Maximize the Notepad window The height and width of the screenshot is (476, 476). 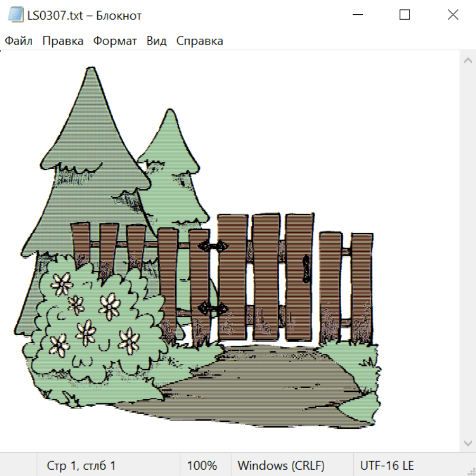(405, 15)
